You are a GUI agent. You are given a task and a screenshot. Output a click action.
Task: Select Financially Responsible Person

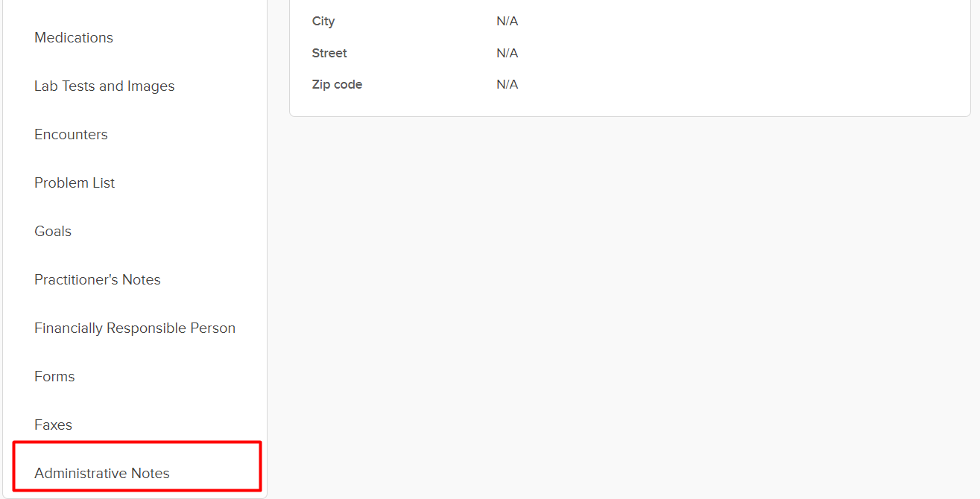click(135, 328)
